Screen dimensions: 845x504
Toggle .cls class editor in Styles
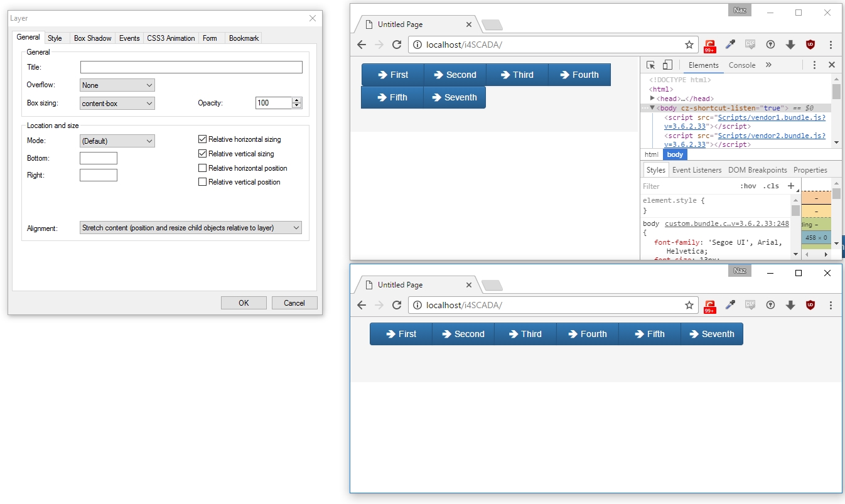(771, 186)
